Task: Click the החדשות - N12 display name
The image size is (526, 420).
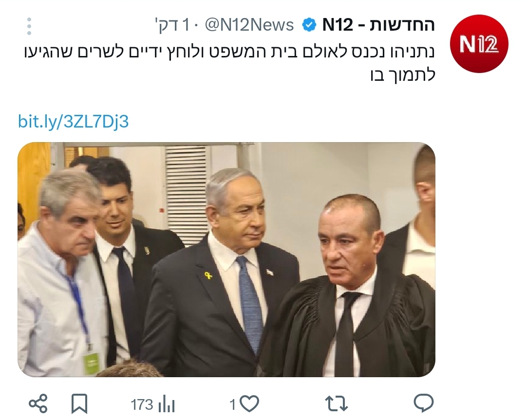Action: [378, 25]
